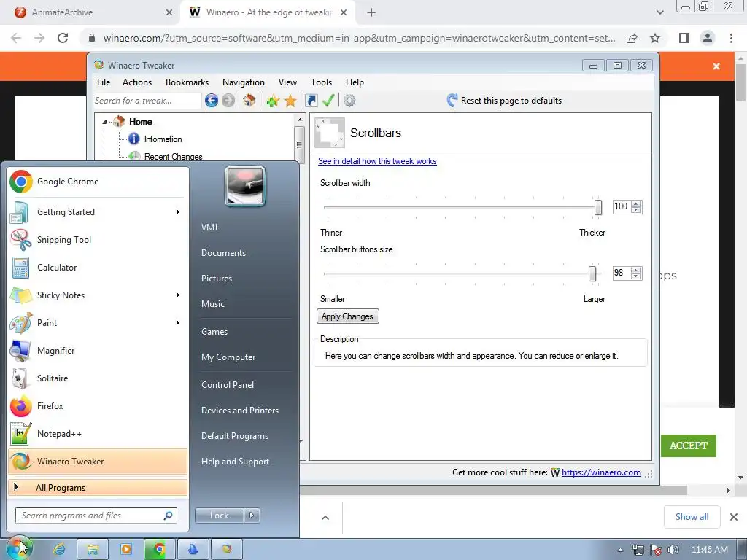
Task: Expand the Sticky Notes jump list arrow
Action: pyautogui.click(x=178, y=295)
